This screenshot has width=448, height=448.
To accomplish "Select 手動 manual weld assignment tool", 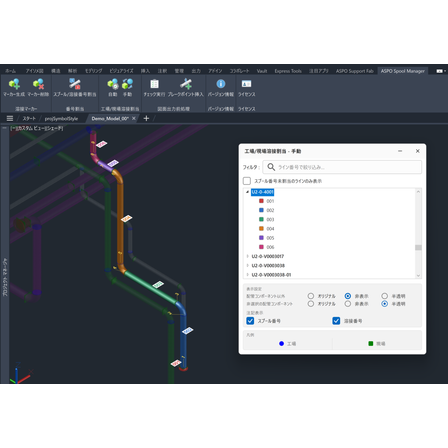I will [127, 84].
